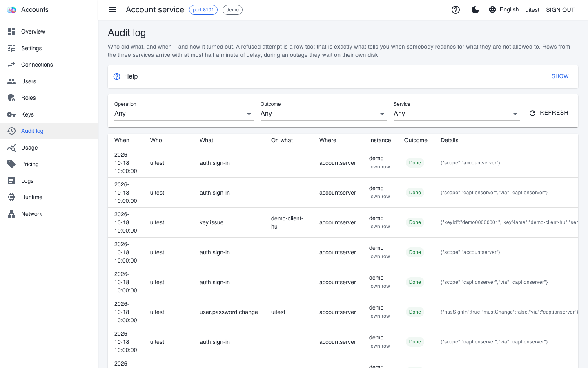588x368 pixels.
Task: Click the Pricing tag icon
Action: tap(11, 164)
